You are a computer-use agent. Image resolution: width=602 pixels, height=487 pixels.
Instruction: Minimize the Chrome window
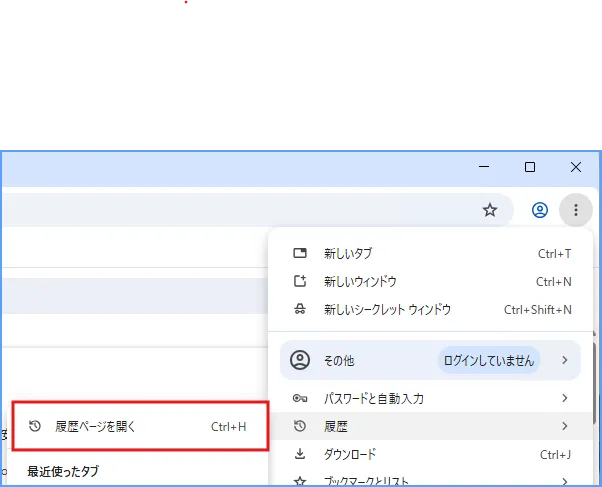point(484,167)
